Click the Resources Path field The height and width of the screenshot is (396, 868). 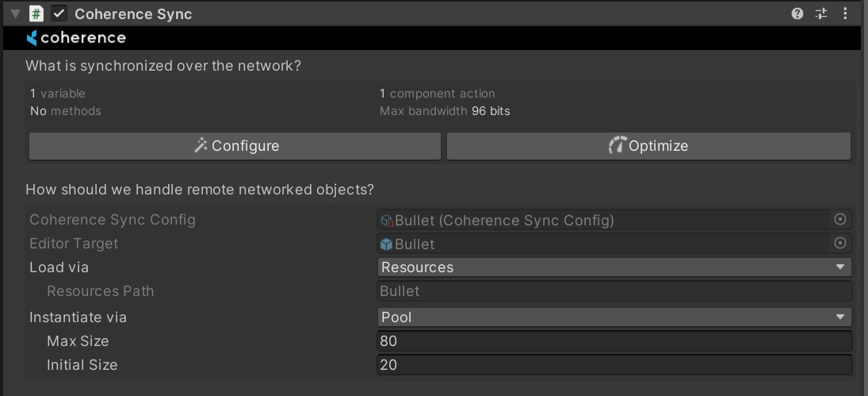click(614, 291)
